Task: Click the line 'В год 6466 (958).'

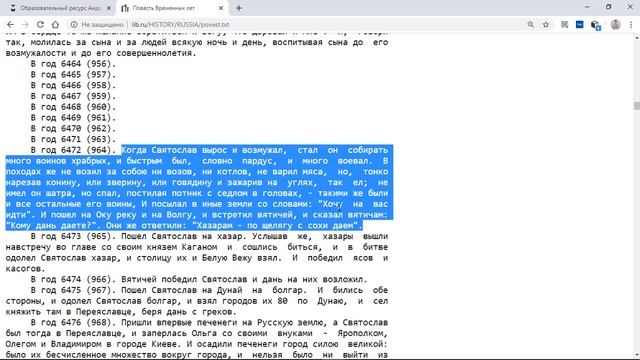Action: coord(73,85)
